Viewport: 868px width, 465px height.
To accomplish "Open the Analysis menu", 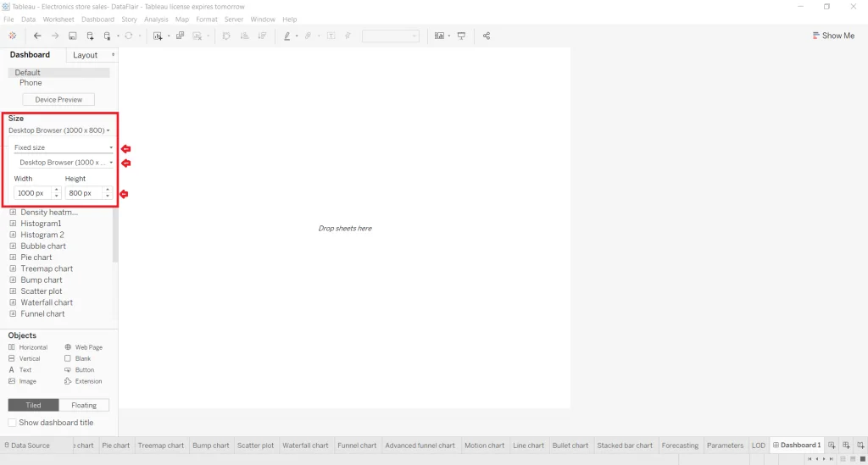I will click(x=156, y=19).
